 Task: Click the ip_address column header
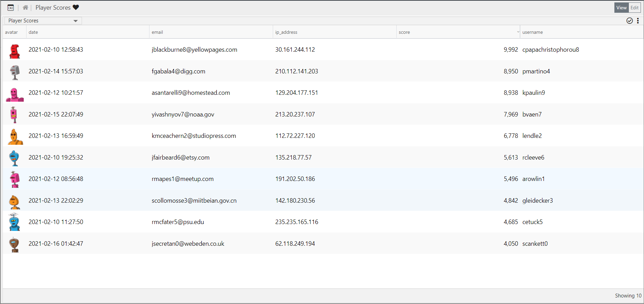tap(286, 32)
